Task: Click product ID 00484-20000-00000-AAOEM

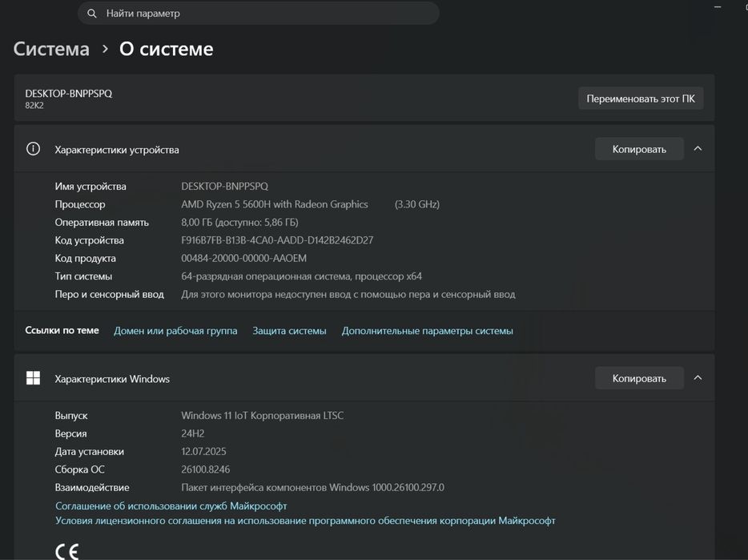Action: pos(243,258)
